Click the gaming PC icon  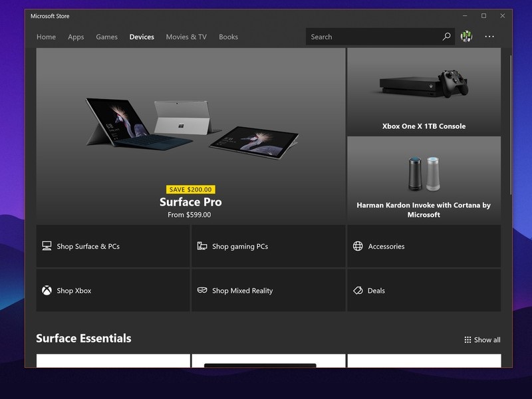coord(202,246)
